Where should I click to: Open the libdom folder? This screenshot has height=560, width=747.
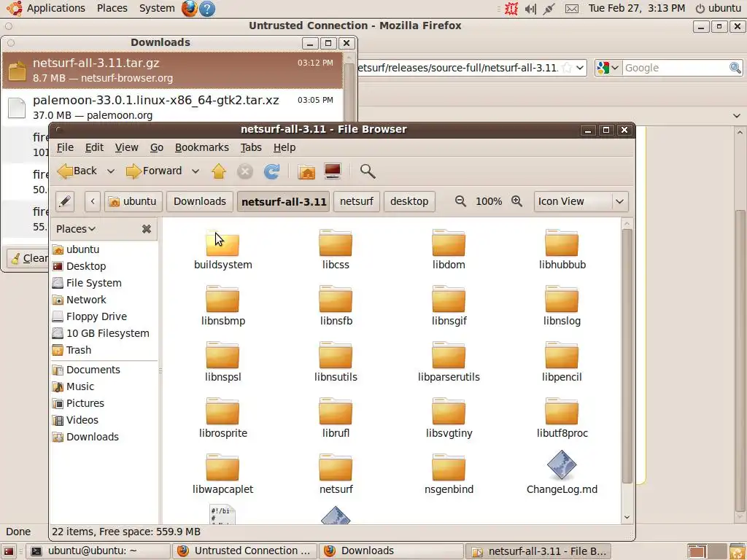coord(449,250)
